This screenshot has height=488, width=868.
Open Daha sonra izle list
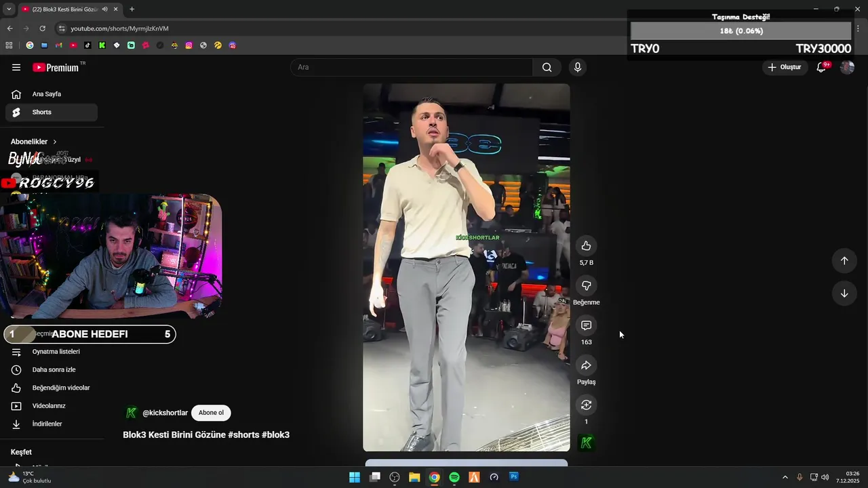52,370
